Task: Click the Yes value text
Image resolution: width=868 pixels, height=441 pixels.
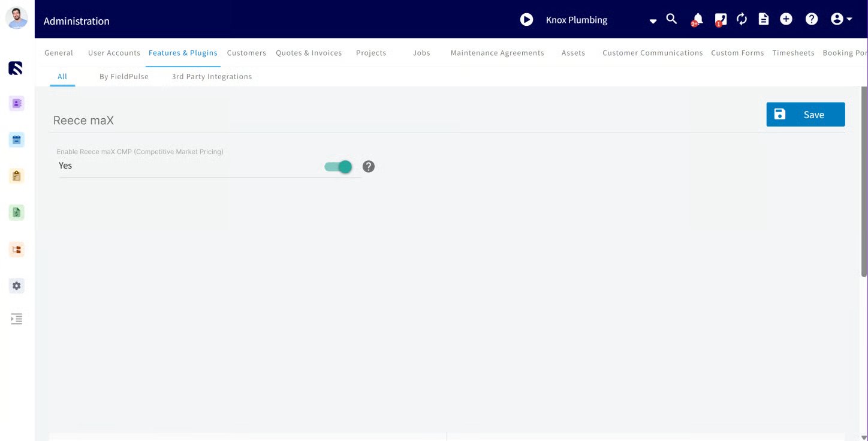Action: point(65,166)
